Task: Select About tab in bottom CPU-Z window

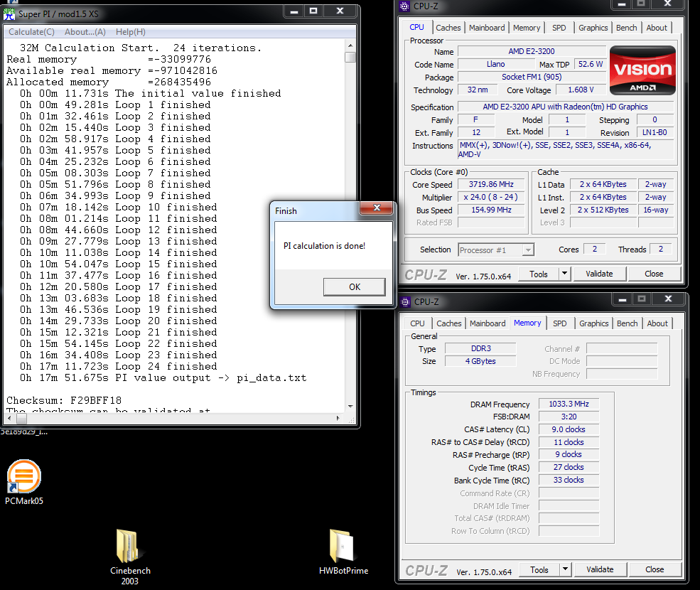Action: tap(657, 323)
